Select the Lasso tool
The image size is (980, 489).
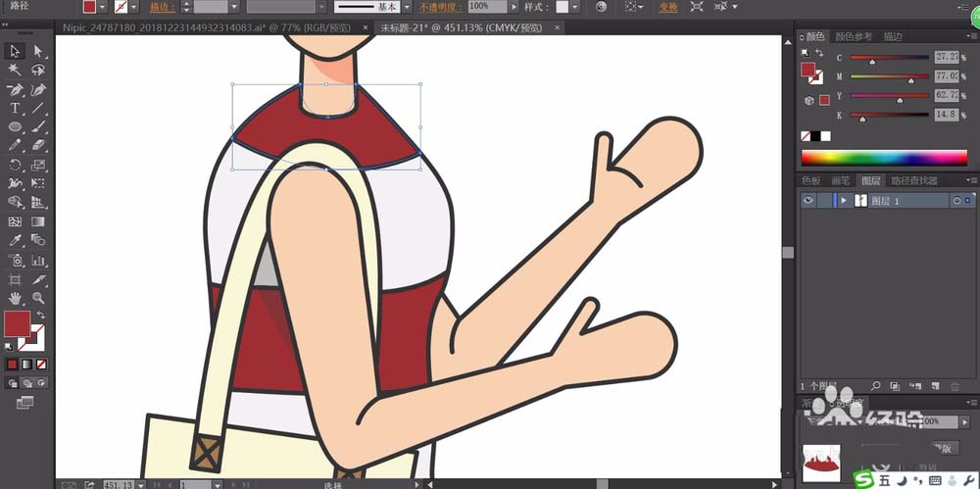tap(38, 70)
